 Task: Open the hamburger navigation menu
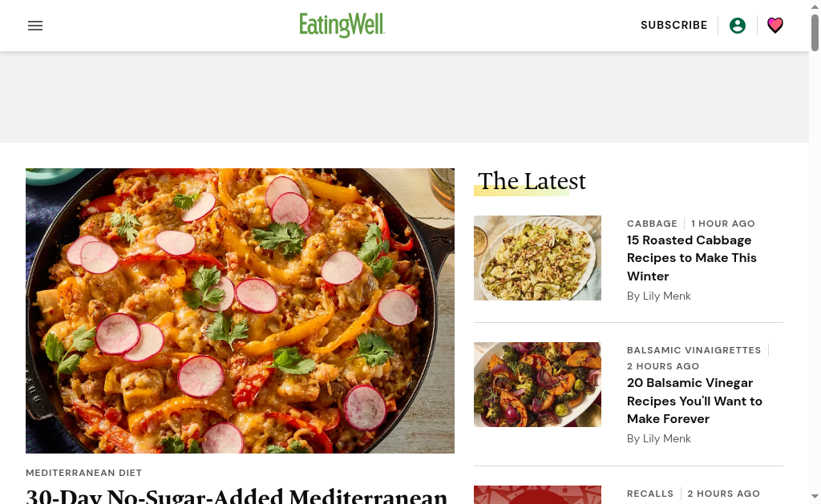[35, 26]
